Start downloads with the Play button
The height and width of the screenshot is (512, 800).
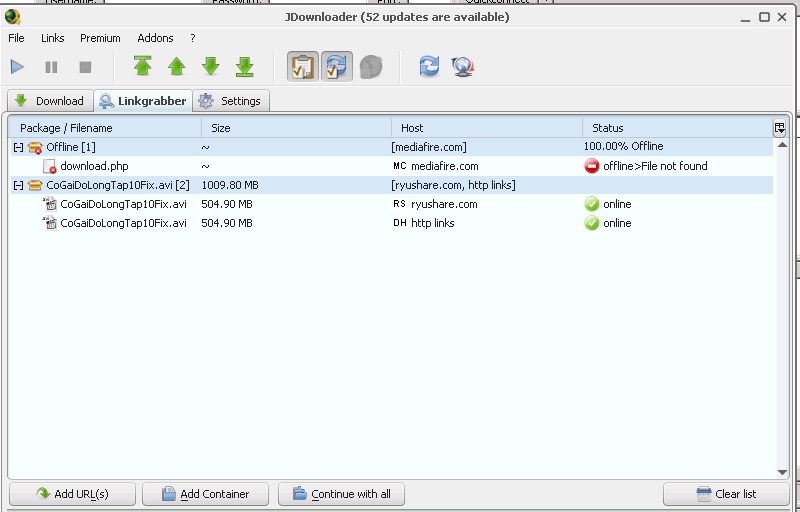(17, 67)
